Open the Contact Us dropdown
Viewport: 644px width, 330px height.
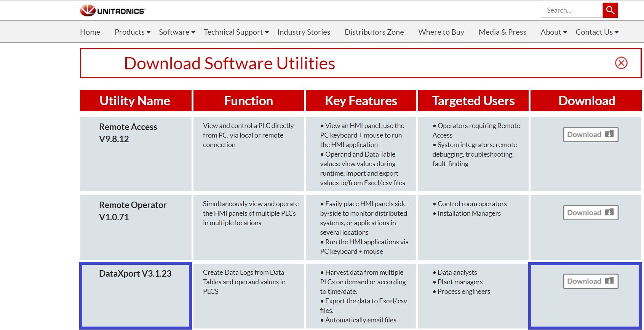click(x=597, y=32)
